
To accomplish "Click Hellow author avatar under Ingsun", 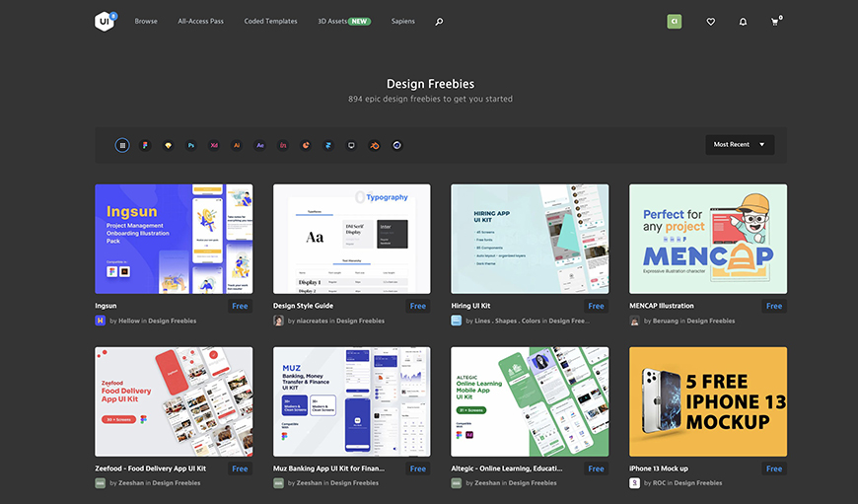I will point(101,321).
